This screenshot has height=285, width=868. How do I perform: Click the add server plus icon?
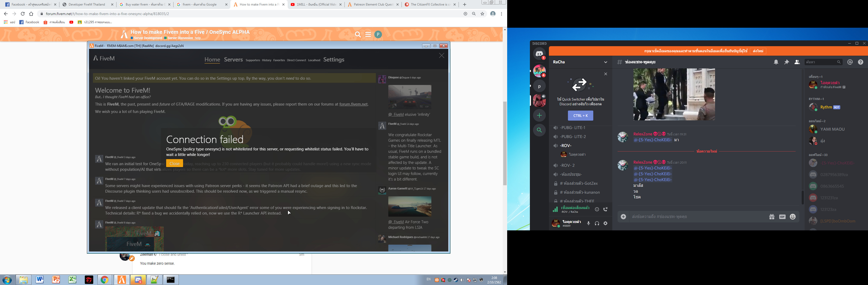point(539,115)
